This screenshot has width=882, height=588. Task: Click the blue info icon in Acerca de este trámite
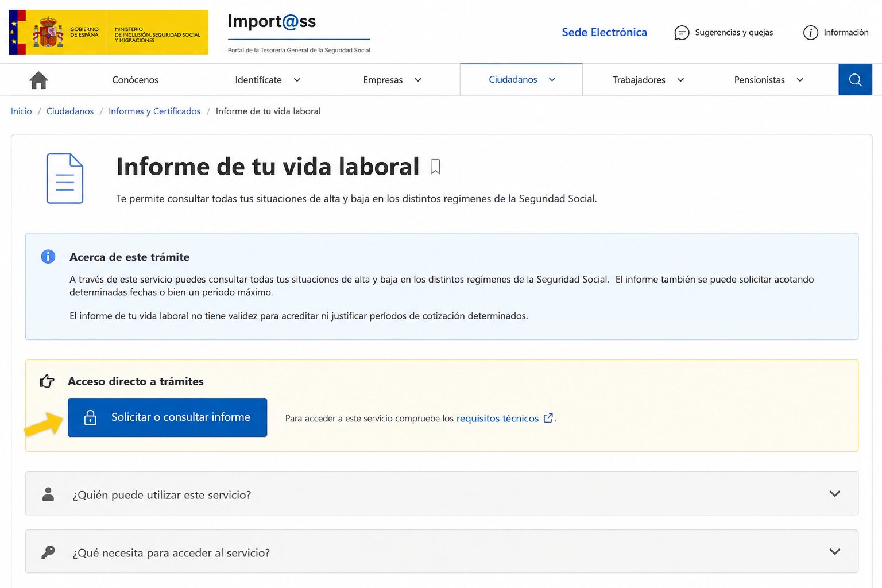[48, 257]
